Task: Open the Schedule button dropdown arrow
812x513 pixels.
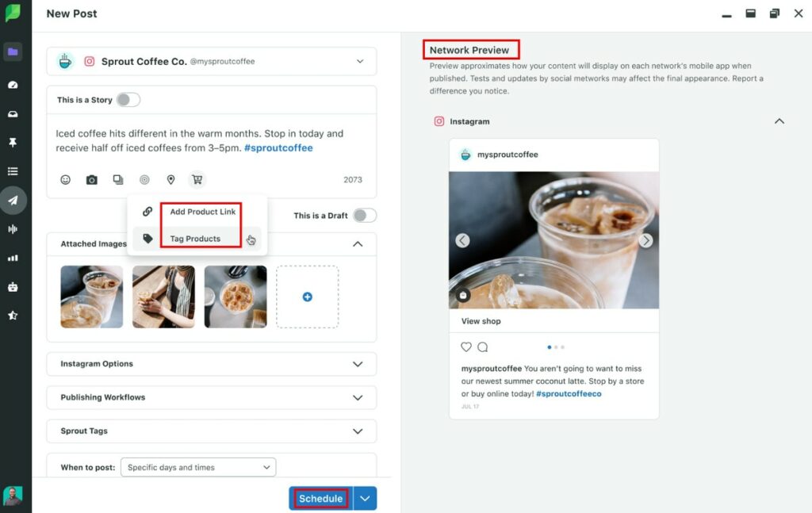Action: pos(365,499)
